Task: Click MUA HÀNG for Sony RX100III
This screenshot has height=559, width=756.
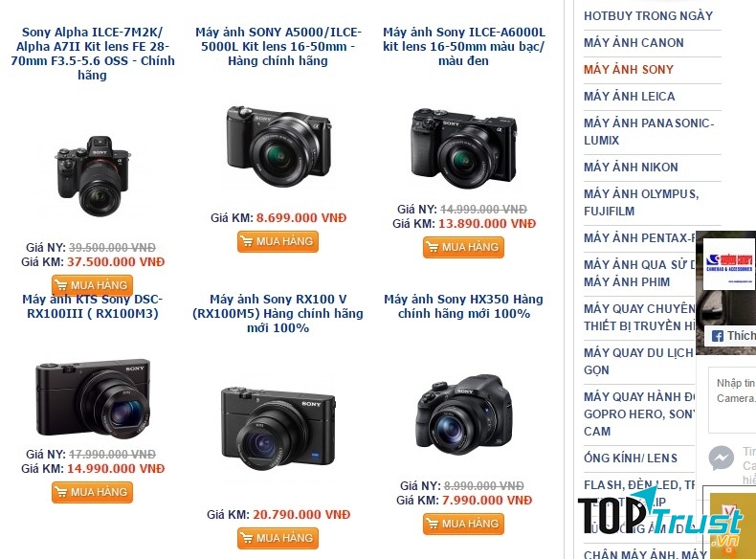Action: pyautogui.click(x=92, y=492)
